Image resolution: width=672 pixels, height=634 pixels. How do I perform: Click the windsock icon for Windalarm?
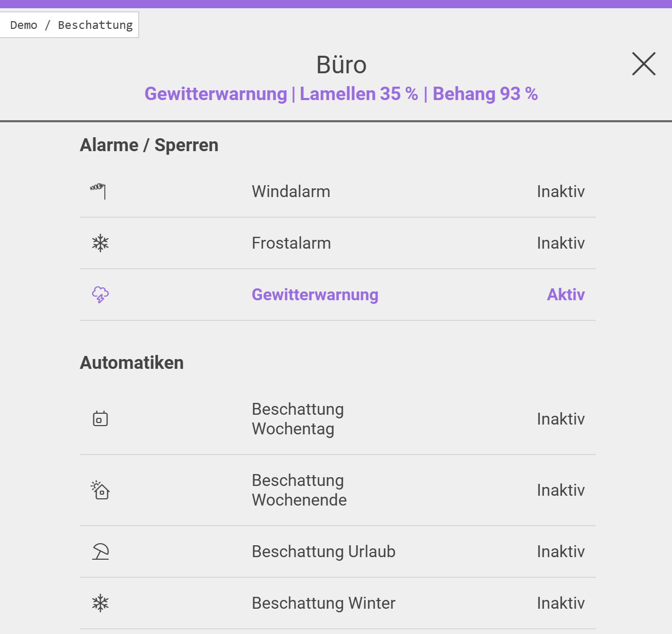[x=99, y=191]
